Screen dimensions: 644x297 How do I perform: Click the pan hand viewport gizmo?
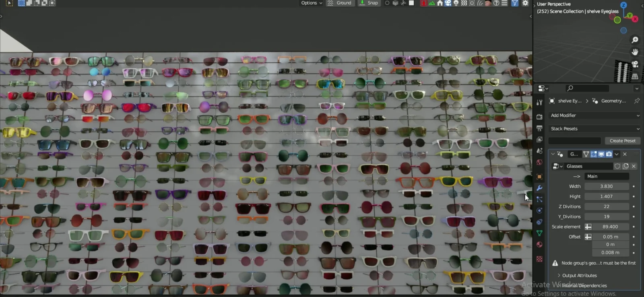pyautogui.click(x=635, y=52)
